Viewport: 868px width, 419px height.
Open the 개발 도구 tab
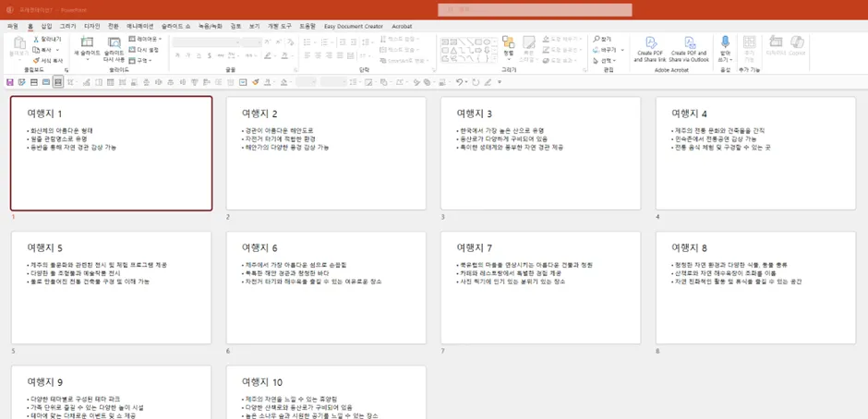click(x=280, y=26)
